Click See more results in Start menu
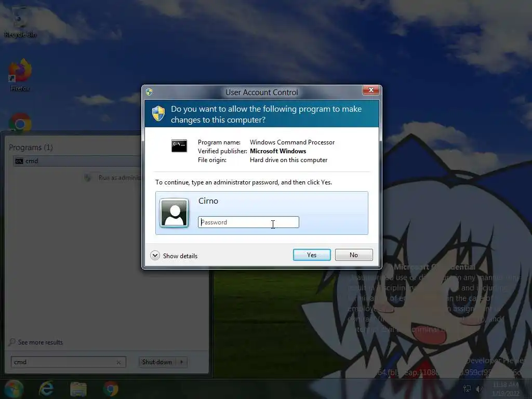Screen dimensions: 532x399 click(41, 342)
